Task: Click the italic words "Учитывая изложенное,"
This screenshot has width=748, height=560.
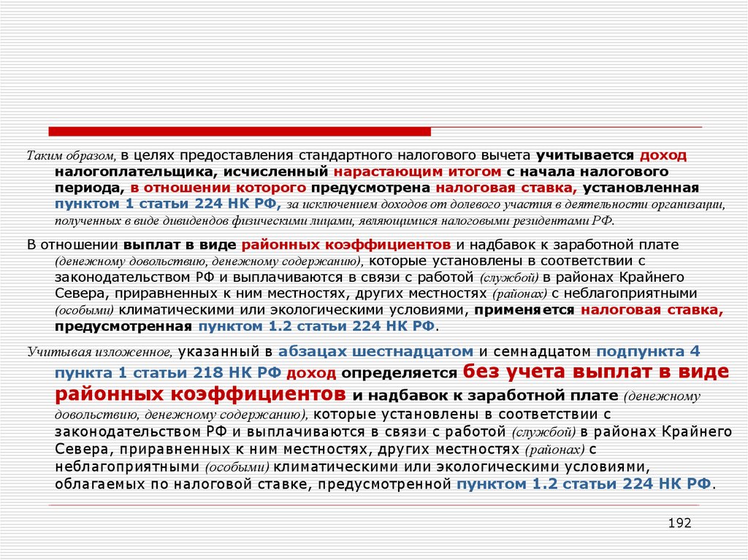Action: click(x=99, y=353)
